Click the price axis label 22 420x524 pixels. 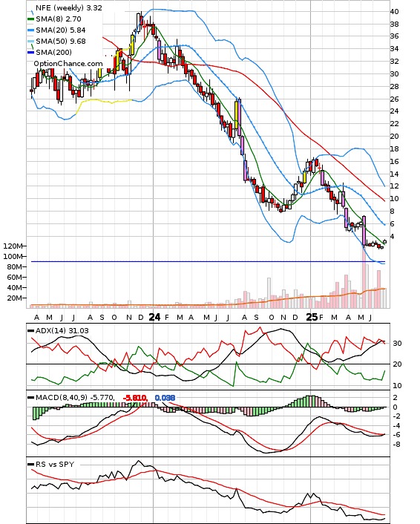tap(394, 124)
